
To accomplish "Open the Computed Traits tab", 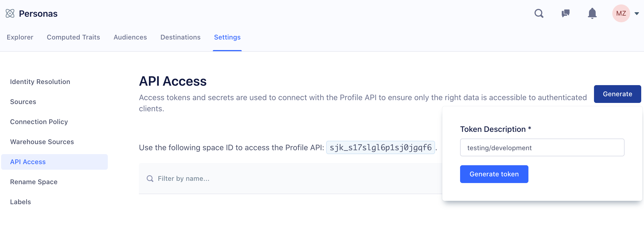I will coord(73,37).
